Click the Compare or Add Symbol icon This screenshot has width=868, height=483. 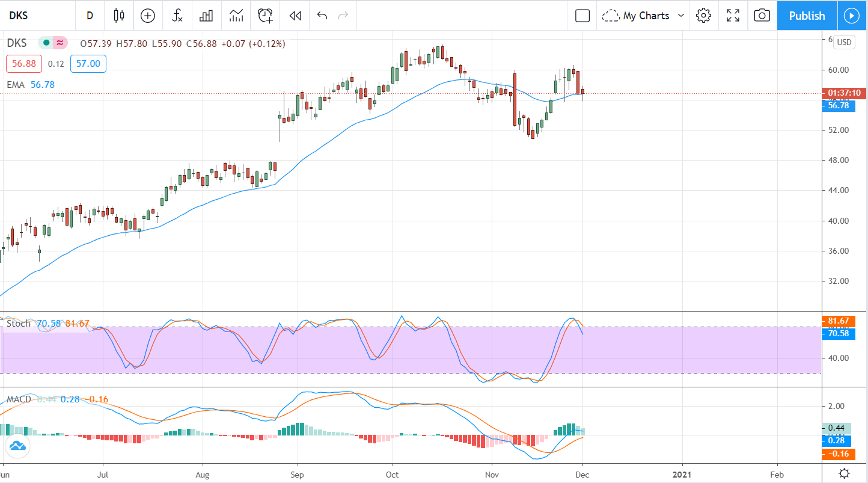coord(148,16)
